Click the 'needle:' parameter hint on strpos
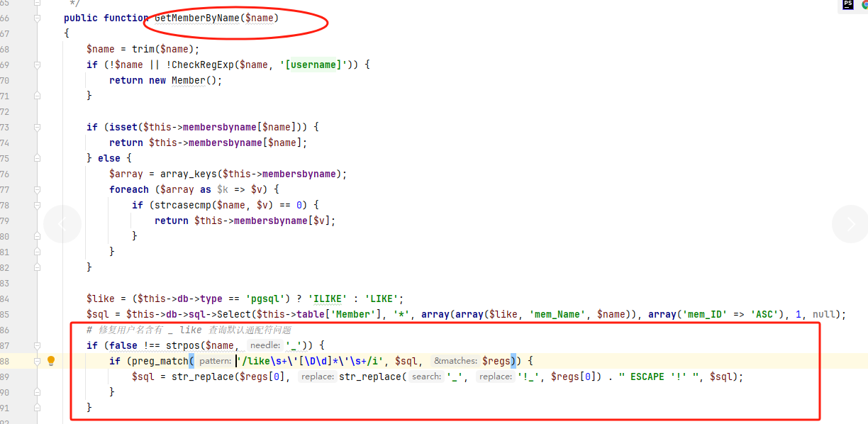This screenshot has width=868, height=424. pos(264,346)
